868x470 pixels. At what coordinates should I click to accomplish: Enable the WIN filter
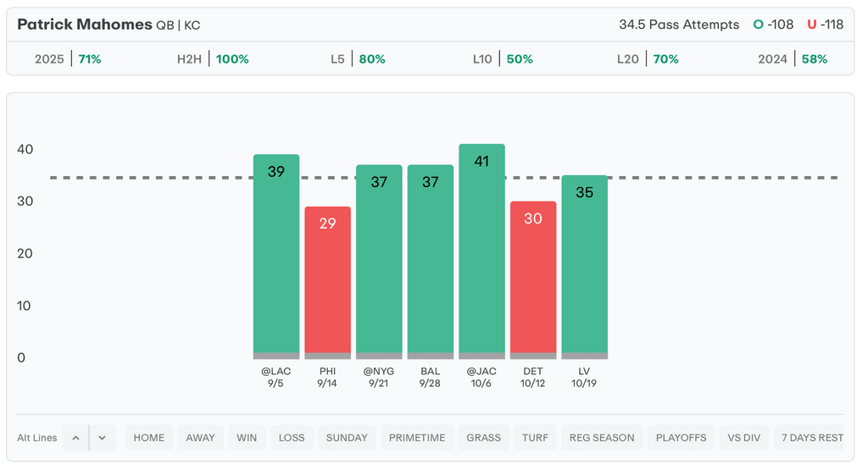(247, 438)
